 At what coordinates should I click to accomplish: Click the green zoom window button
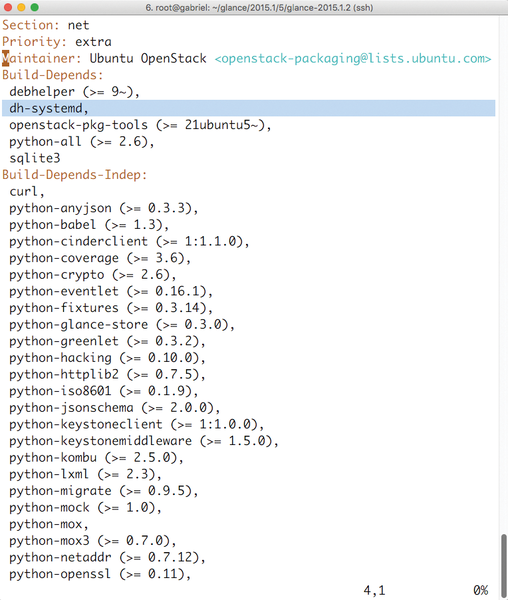click(x=35, y=7)
